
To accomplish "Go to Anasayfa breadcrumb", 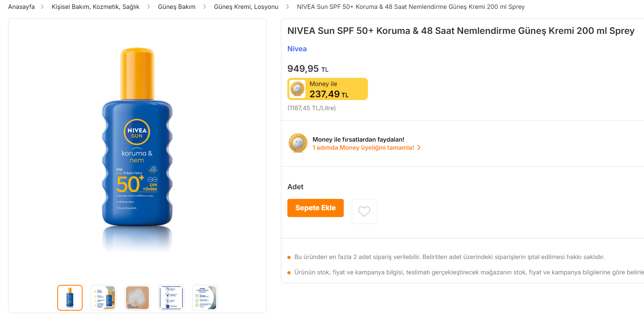I will coord(21,7).
